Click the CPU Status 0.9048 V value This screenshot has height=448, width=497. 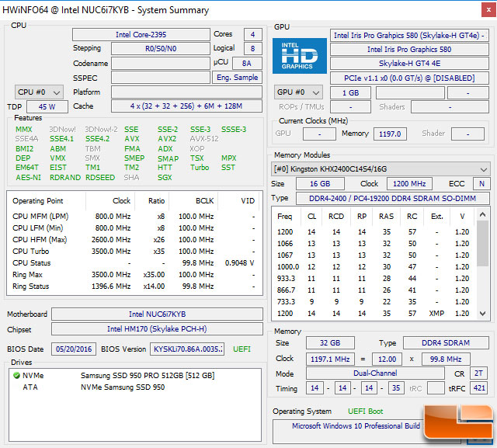tap(239, 263)
